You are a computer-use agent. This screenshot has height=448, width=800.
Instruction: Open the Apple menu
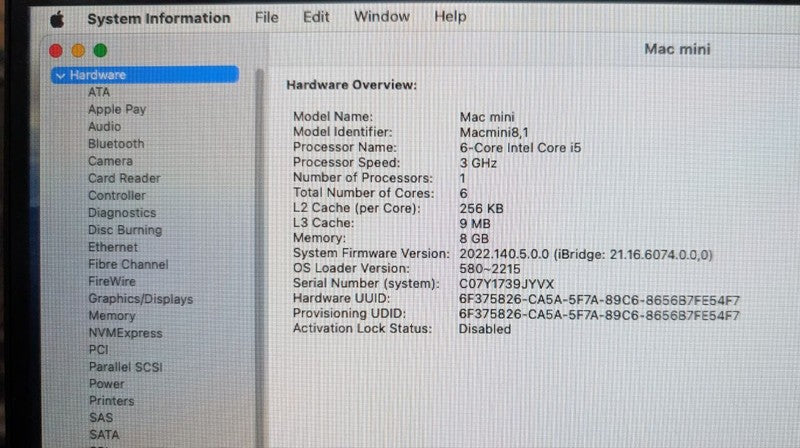coord(56,18)
